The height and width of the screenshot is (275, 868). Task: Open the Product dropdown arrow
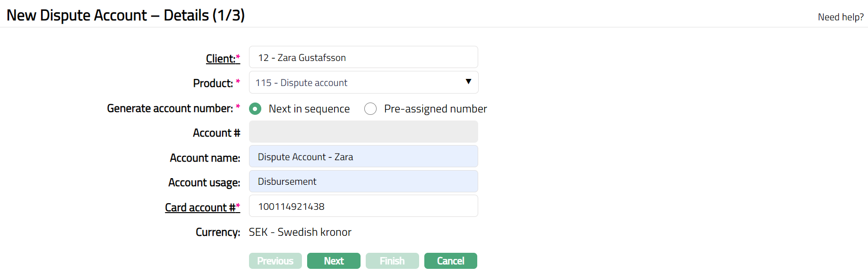[468, 82]
